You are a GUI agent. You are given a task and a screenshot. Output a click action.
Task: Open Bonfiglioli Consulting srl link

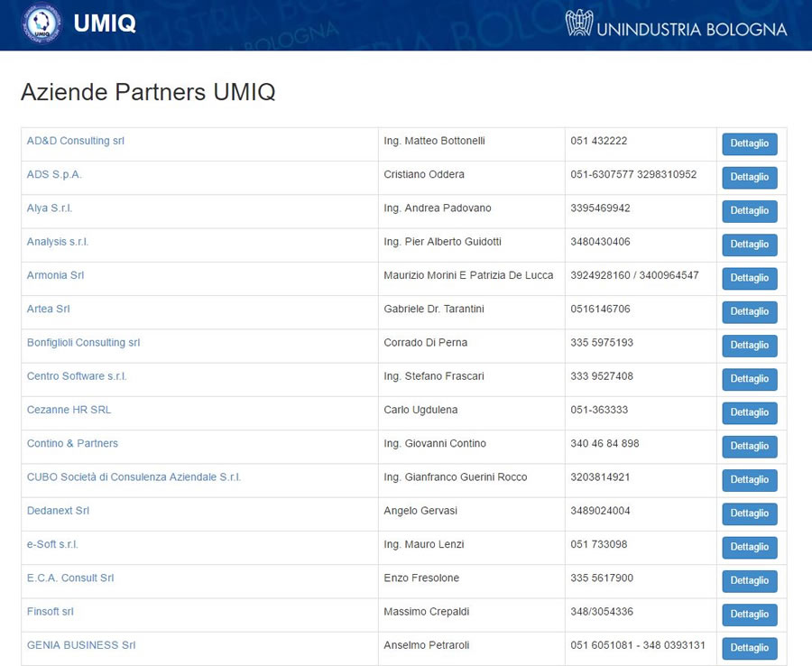(83, 343)
